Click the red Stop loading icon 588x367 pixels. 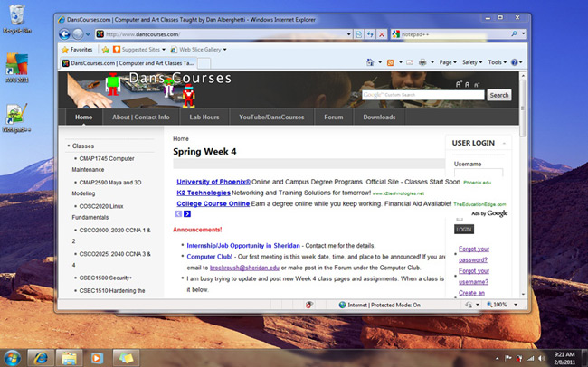tap(382, 34)
